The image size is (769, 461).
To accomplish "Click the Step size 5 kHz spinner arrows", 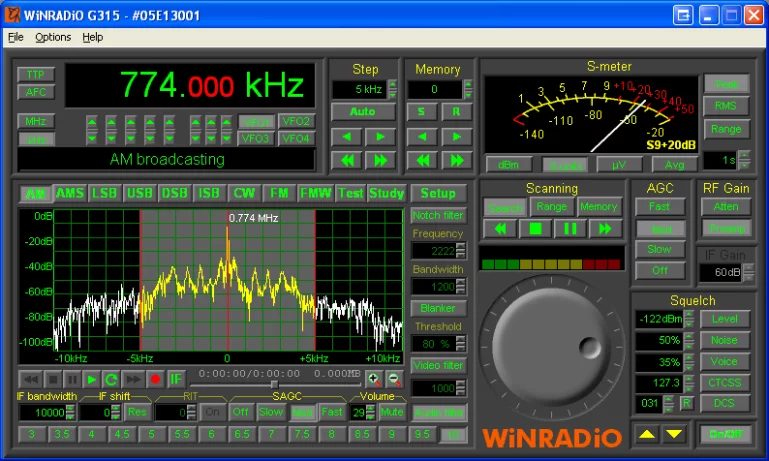I will 392,90.
